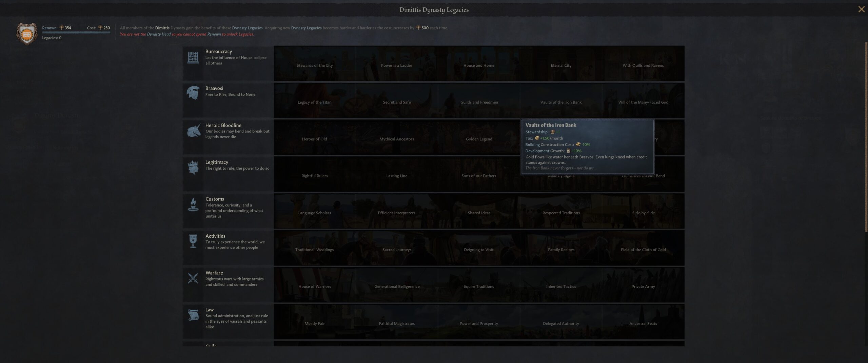Click the Legitimacy crowned head icon
Image resolution: width=868 pixels, height=363 pixels.
pyautogui.click(x=193, y=168)
